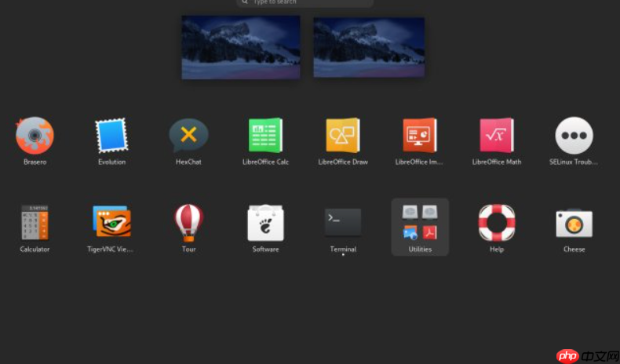620x364 pixels.
Task: Click the "LibreOffice Draw" label text
Action: (343, 162)
